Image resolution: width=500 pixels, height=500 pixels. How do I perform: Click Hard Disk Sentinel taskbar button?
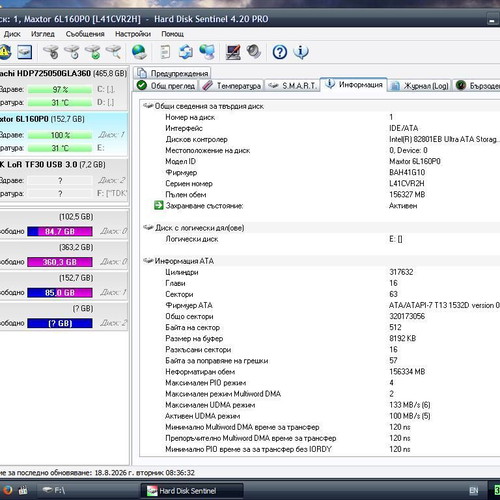point(192,491)
